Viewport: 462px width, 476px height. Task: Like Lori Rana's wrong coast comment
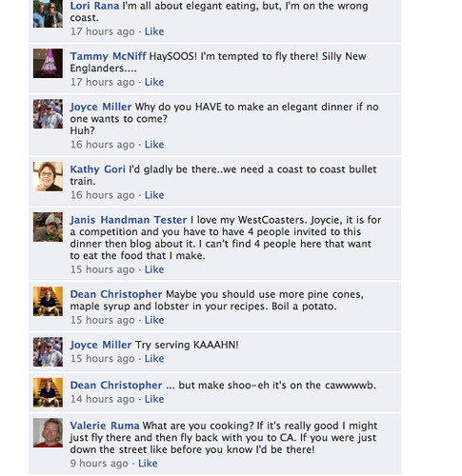tap(154, 31)
